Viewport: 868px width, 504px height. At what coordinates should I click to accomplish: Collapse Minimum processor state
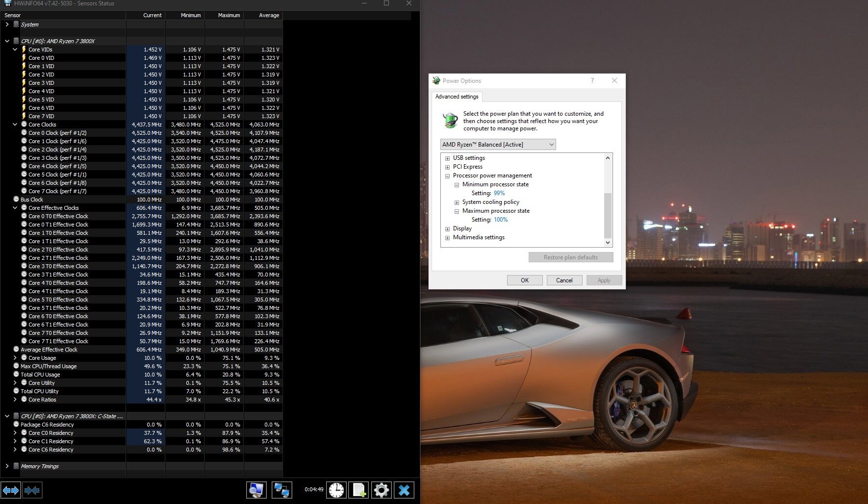pos(457,185)
